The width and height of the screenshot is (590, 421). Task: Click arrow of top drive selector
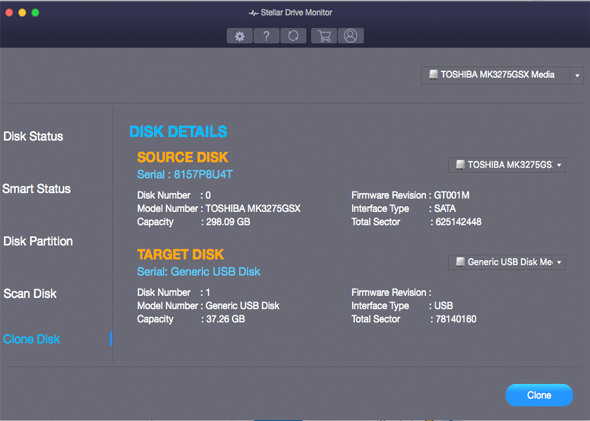577,76
